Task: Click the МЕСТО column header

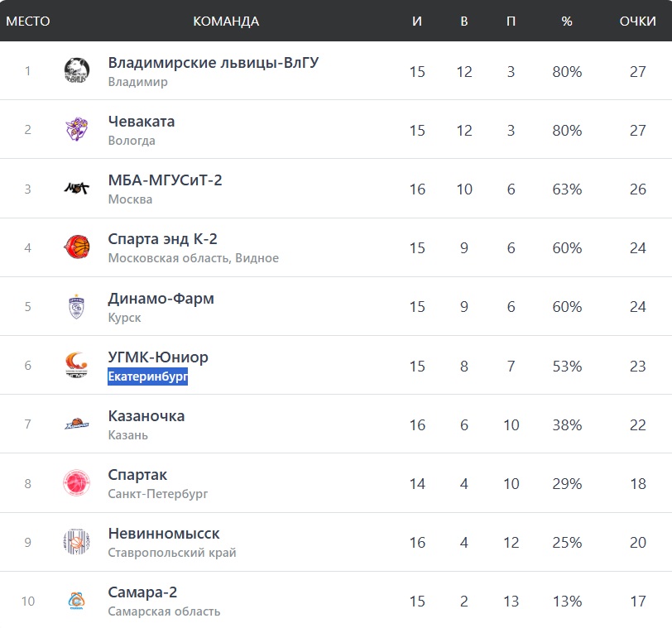Action: 28,21
